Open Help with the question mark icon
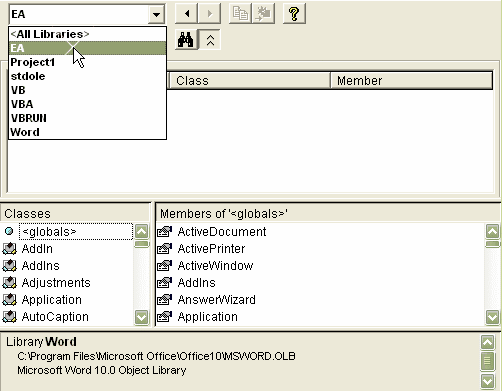 click(x=294, y=14)
